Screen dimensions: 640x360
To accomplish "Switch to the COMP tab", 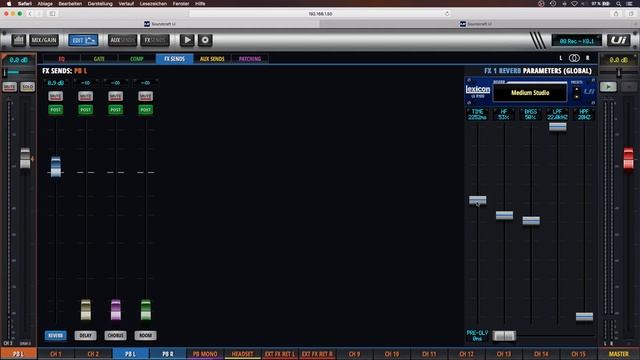I will coord(137,59).
